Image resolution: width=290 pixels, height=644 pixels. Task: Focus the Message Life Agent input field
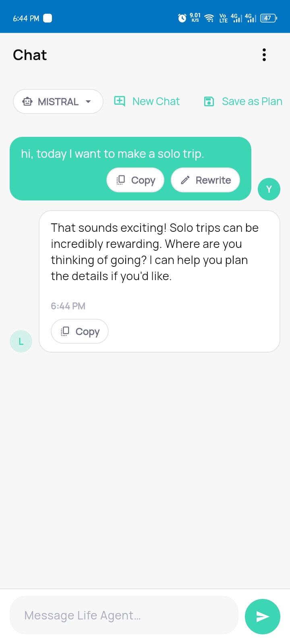[x=124, y=615]
